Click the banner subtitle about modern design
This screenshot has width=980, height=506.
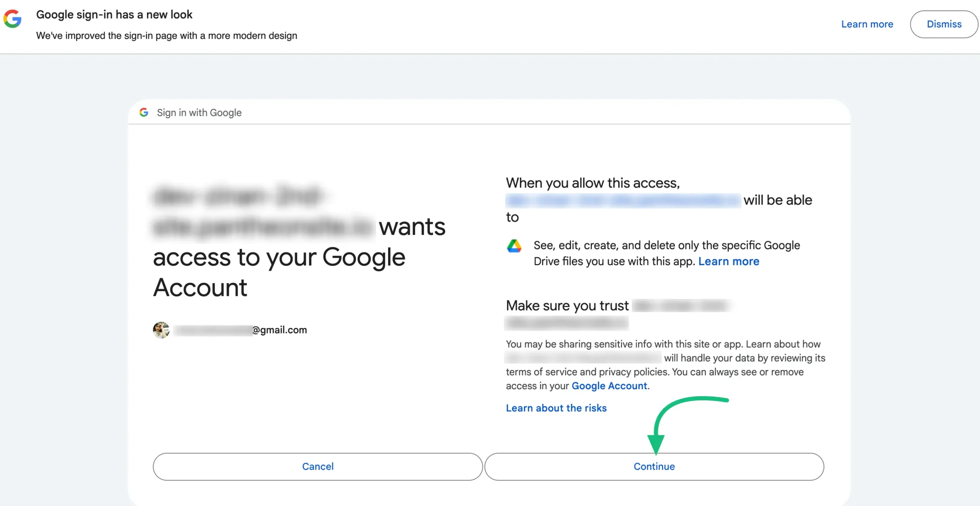pos(167,36)
